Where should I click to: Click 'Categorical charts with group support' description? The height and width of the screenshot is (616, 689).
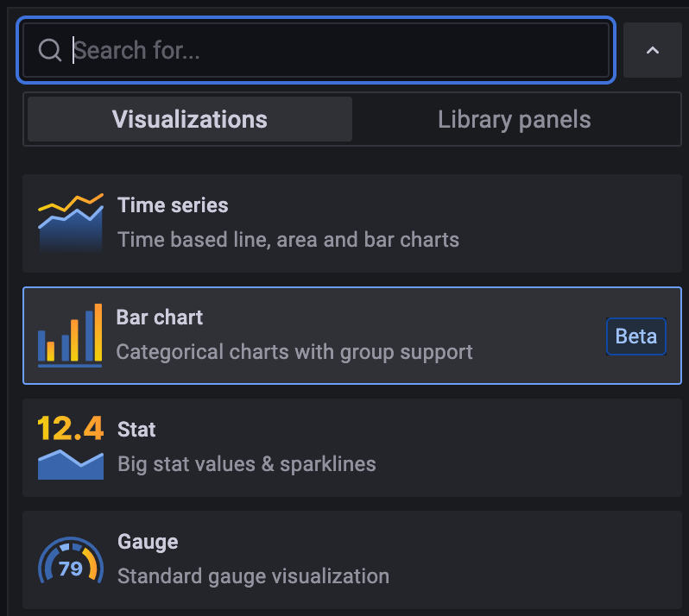click(x=294, y=352)
